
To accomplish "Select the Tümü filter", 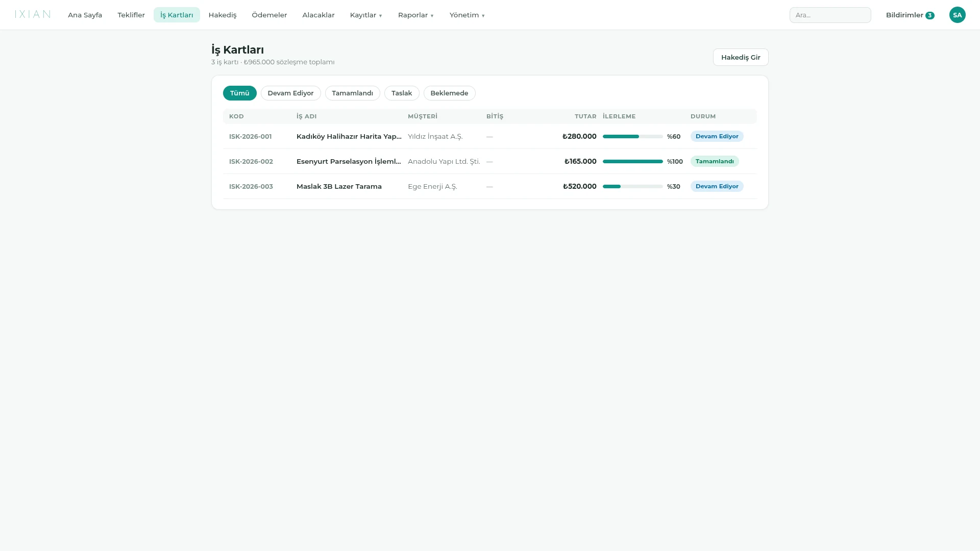I will coord(239,93).
